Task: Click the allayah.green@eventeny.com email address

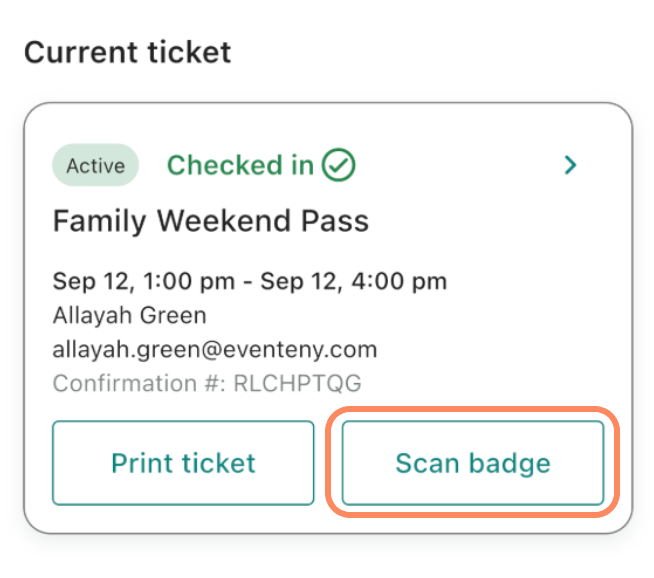Action: point(215,349)
